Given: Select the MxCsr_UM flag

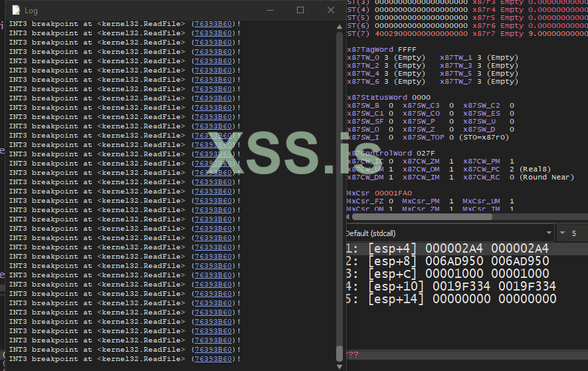Looking at the screenshot, I should (x=488, y=201).
